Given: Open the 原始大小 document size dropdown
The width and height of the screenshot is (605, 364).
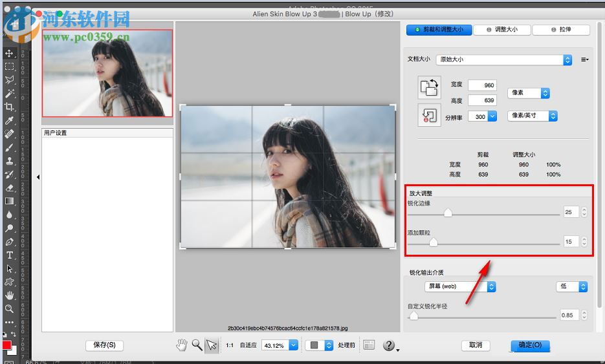Looking at the screenshot, I should [x=504, y=59].
